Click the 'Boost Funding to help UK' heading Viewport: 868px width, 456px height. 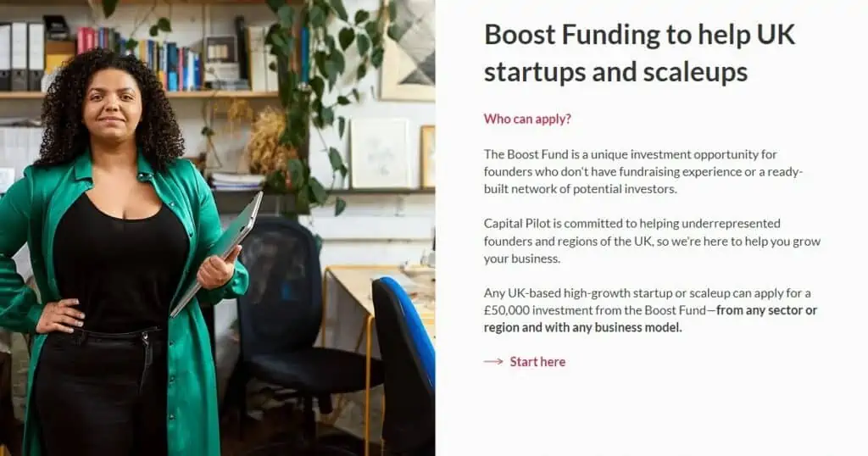tap(639, 34)
